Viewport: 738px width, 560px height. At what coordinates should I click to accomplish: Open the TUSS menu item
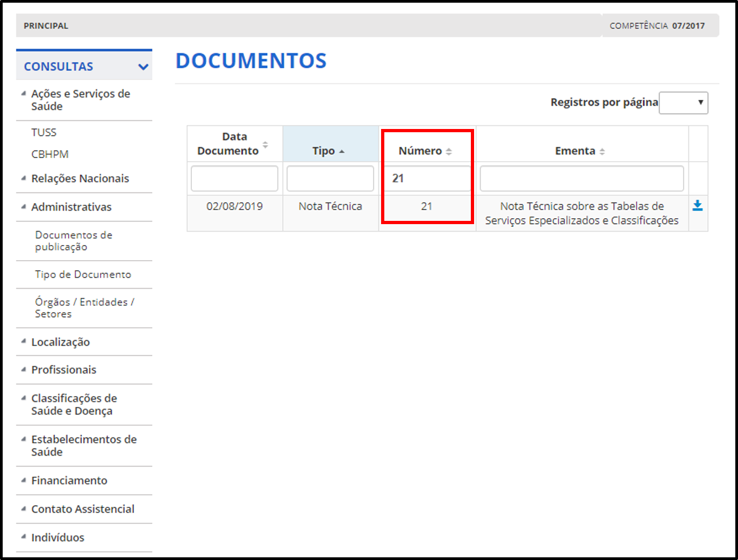(44, 132)
